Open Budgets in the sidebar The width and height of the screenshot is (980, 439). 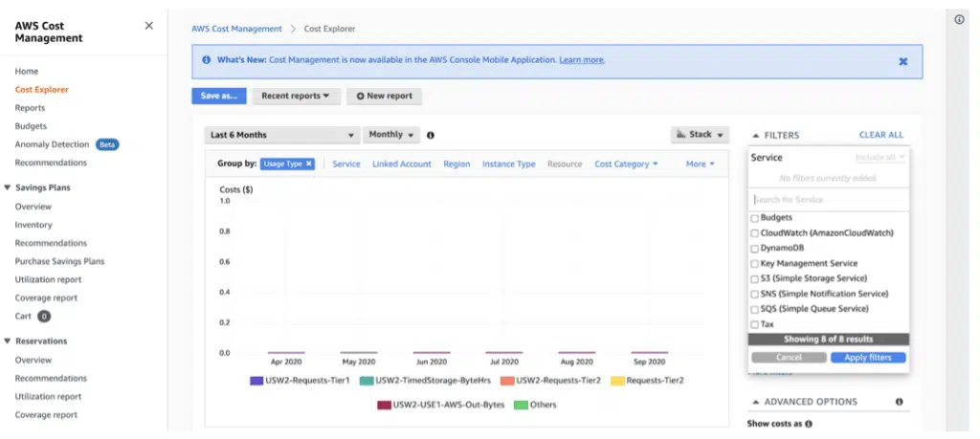click(x=32, y=125)
